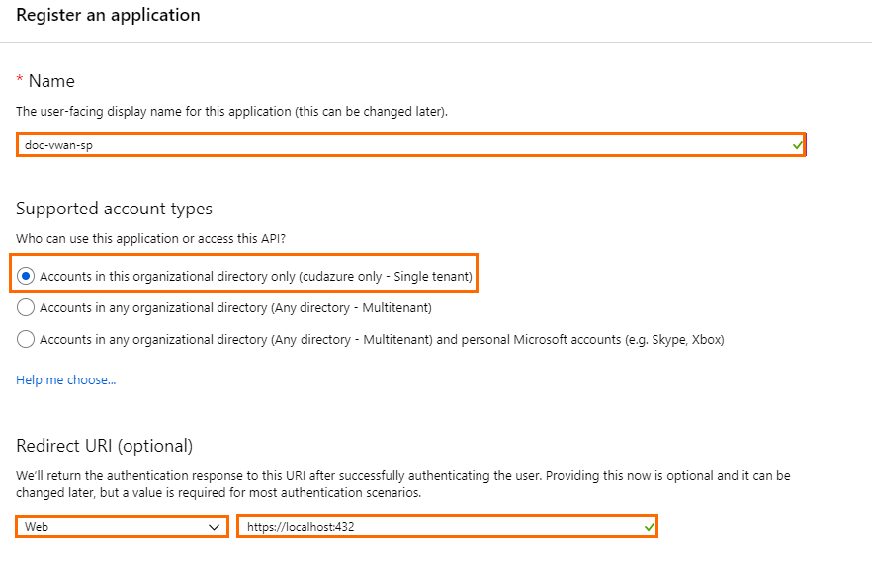Click 'Who can use this application' question text

pyautogui.click(x=150, y=239)
